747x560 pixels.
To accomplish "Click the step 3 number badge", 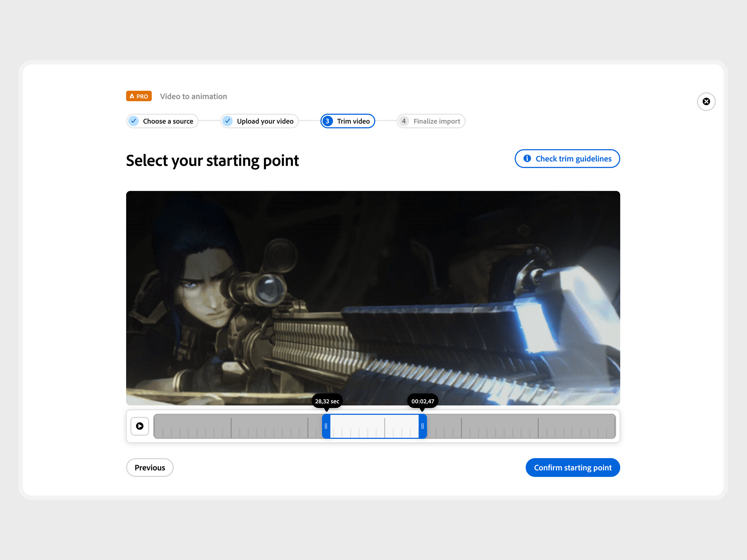I will click(327, 121).
